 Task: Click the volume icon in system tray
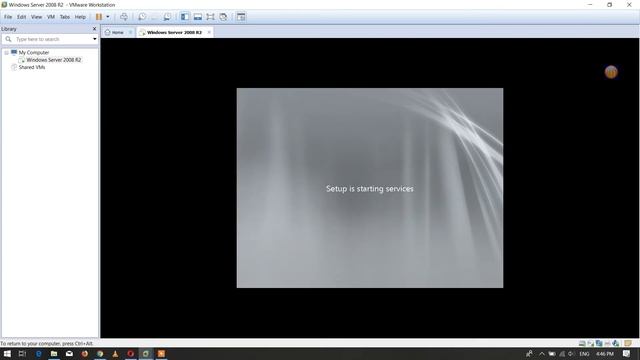pyautogui.click(x=571, y=354)
